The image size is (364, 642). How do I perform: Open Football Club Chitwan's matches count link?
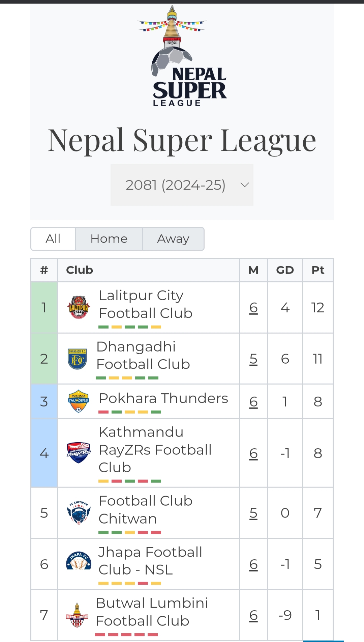click(253, 513)
